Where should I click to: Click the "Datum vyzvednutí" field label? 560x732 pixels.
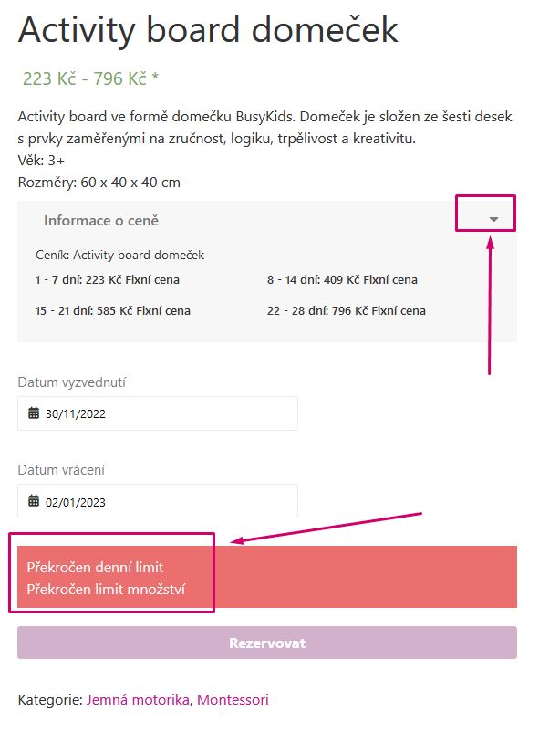(71, 382)
